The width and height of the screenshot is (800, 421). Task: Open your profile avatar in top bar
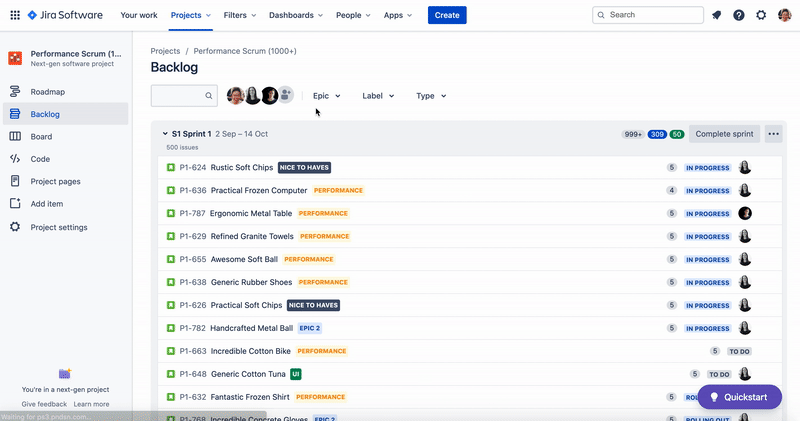tap(785, 15)
